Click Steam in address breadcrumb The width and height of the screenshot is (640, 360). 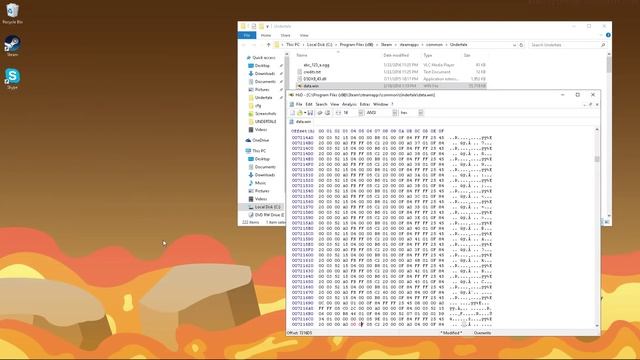point(387,45)
